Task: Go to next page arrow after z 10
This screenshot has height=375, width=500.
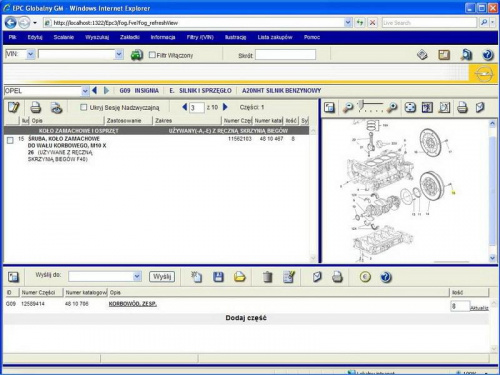Action: pos(225,107)
